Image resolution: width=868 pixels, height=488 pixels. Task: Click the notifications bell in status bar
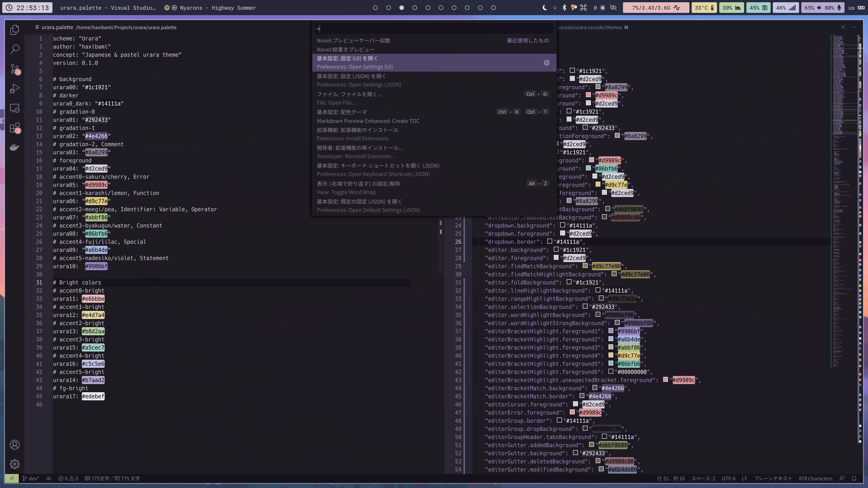coord(854,478)
